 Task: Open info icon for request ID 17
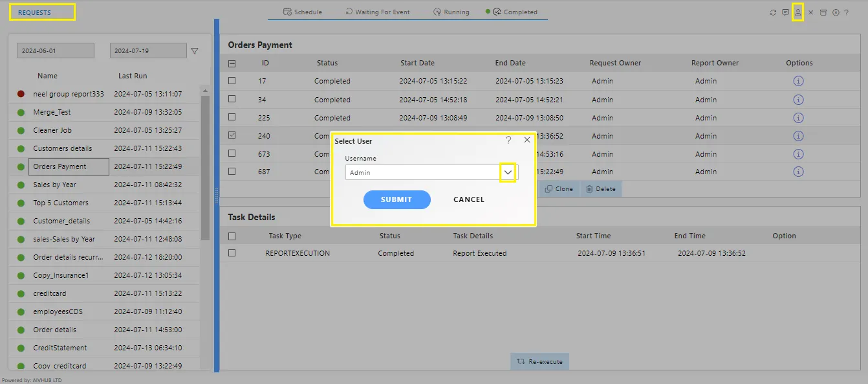click(798, 81)
